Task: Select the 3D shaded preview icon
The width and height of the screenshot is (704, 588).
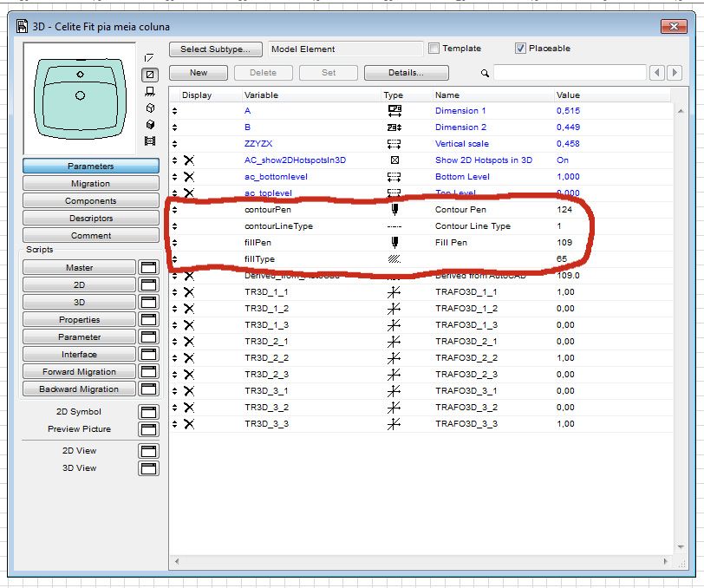Action: 150,124
